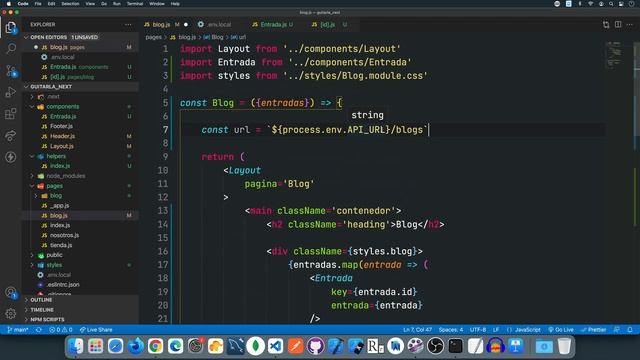Collapse the pages folder
Viewport: 640px width, 360px height.
click(x=32, y=186)
